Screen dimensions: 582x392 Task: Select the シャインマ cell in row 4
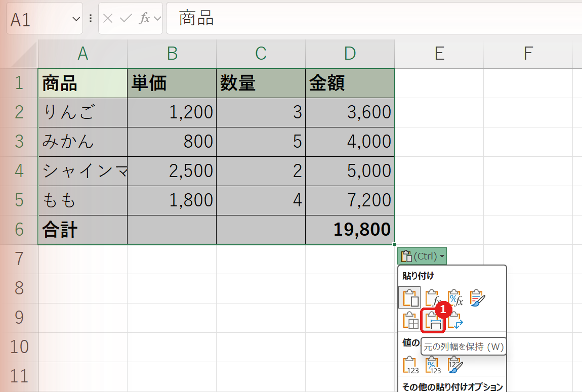pyautogui.click(x=83, y=171)
